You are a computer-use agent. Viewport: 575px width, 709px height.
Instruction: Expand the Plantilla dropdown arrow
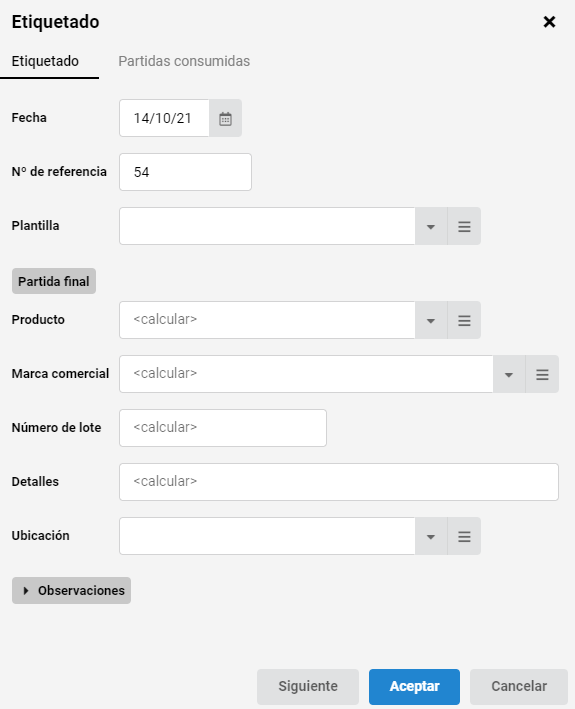pyautogui.click(x=431, y=226)
